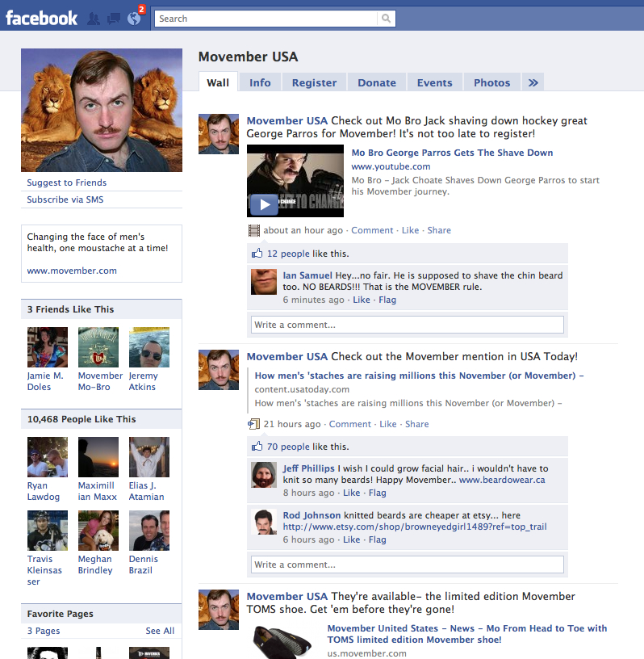Image resolution: width=644 pixels, height=659 pixels.
Task: Click TOMS shoe thumbnail image
Action: click(x=282, y=641)
